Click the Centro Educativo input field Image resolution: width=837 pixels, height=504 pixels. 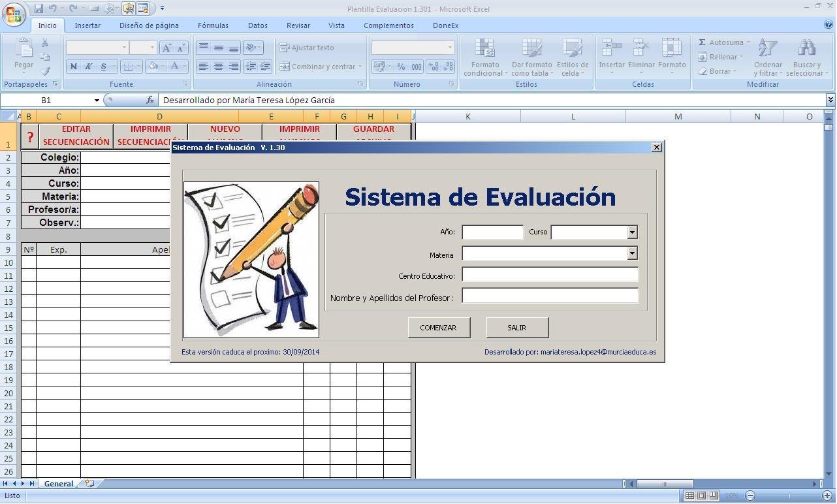[550, 275]
